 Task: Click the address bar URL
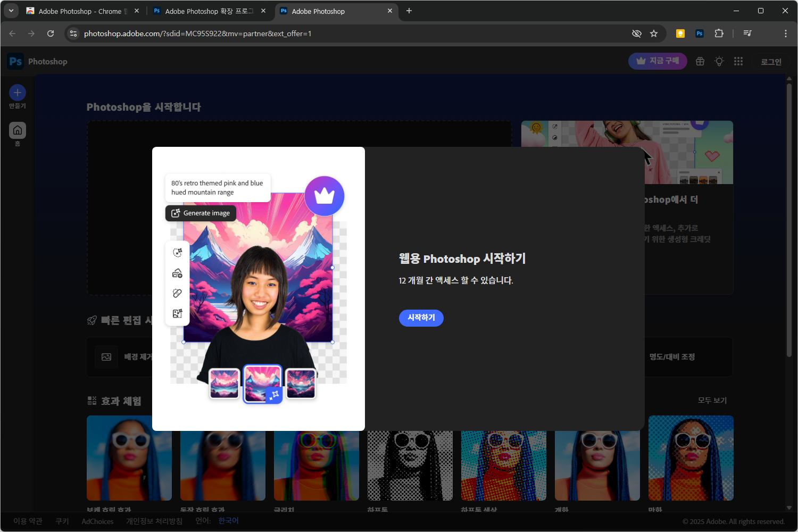(x=197, y=34)
